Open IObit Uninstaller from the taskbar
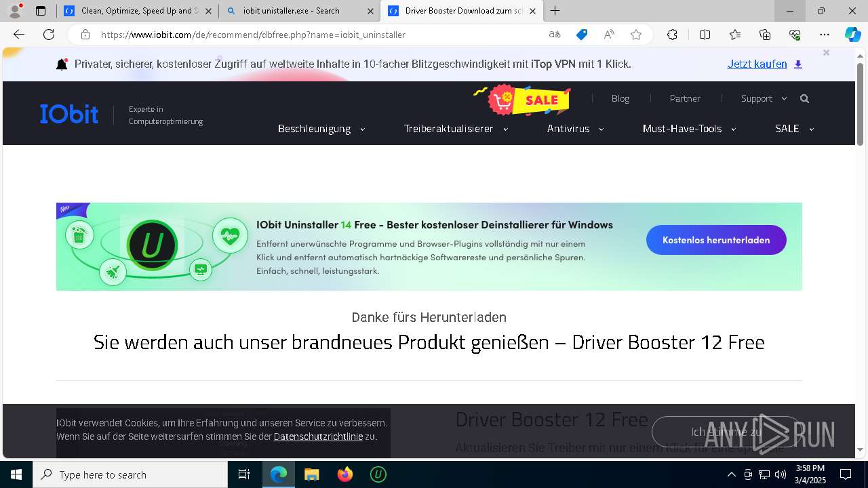Screen dimensions: 868x488 [378, 474]
